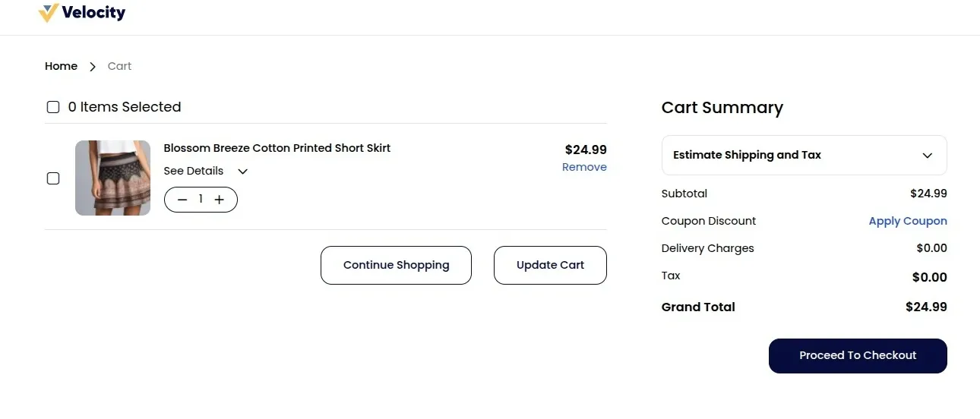Decrease skirt quantity with minus icon
980x419 pixels.
point(182,200)
